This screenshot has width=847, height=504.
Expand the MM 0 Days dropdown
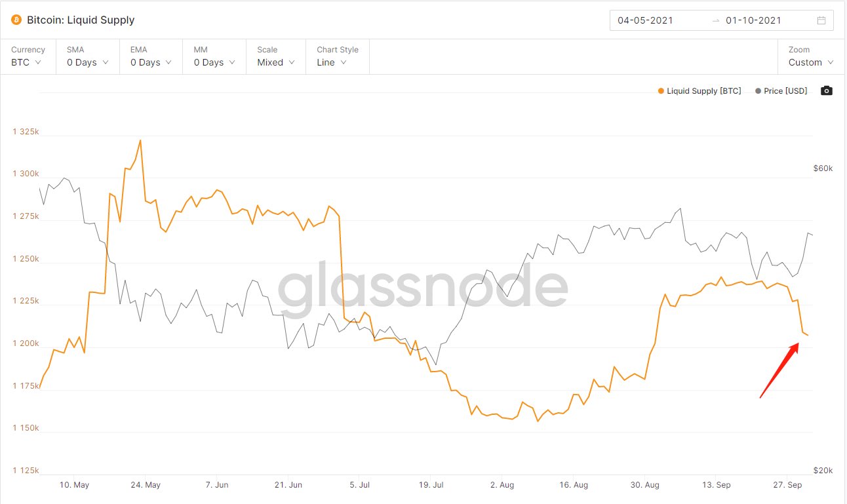coord(214,56)
